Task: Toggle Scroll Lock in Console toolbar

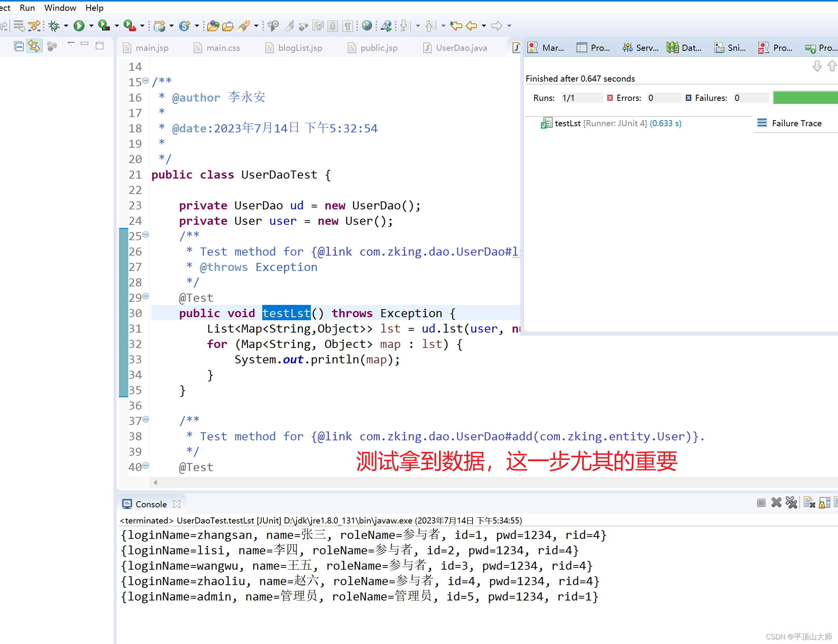Action: (x=825, y=503)
